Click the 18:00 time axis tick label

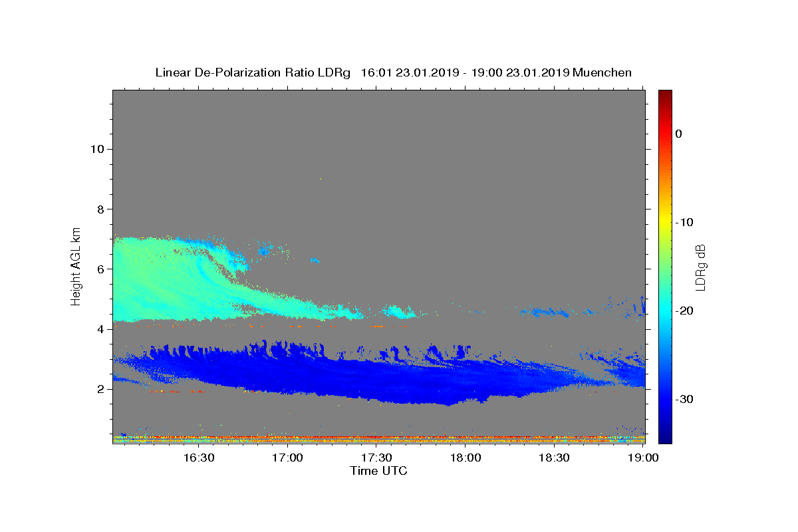[465, 458]
